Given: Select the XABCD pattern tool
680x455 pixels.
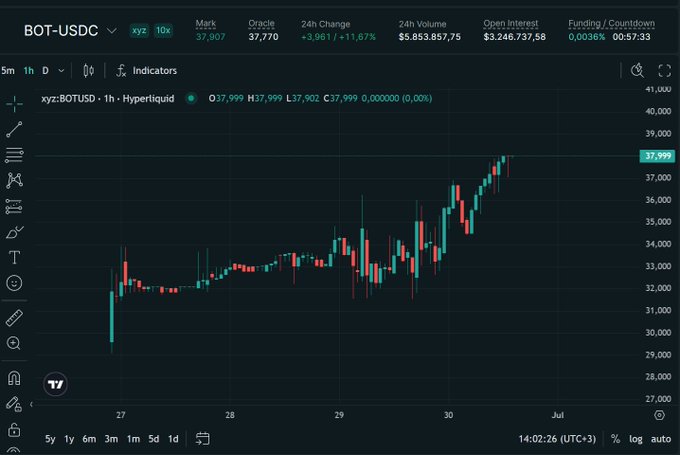Looking at the screenshot, I should click(14, 180).
